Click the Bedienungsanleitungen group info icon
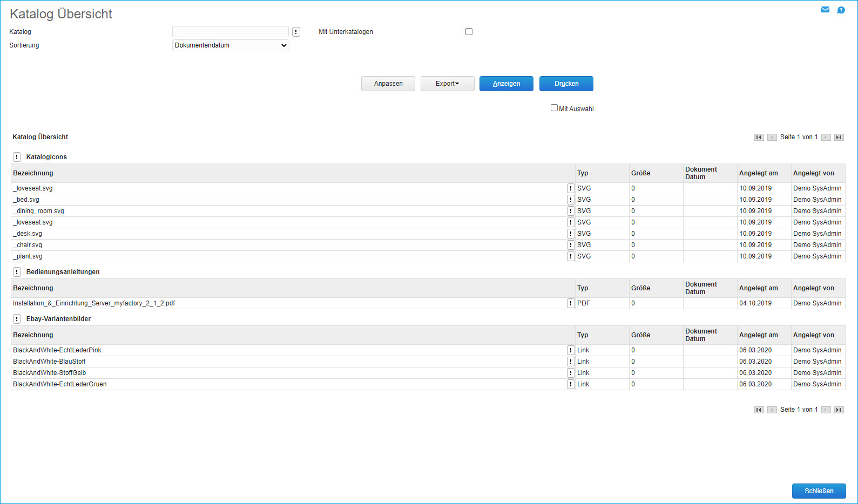Screen dimensions: 858x504 (17, 272)
